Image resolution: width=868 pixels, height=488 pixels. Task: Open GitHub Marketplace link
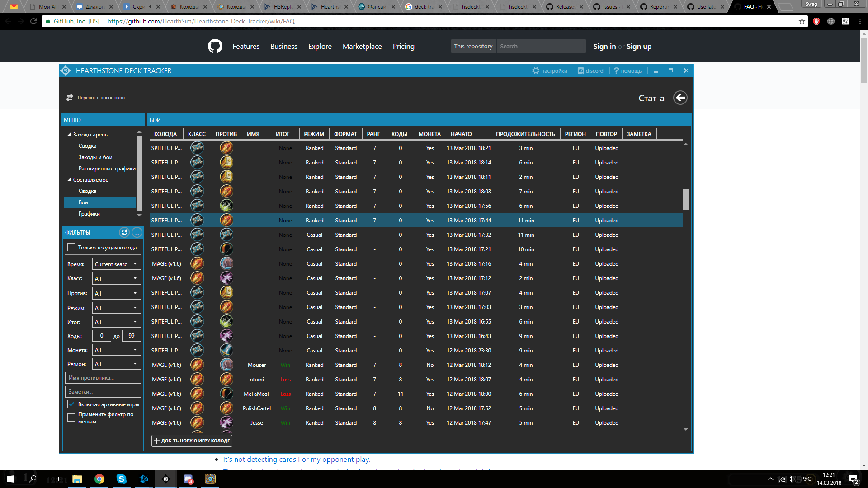[x=362, y=46]
